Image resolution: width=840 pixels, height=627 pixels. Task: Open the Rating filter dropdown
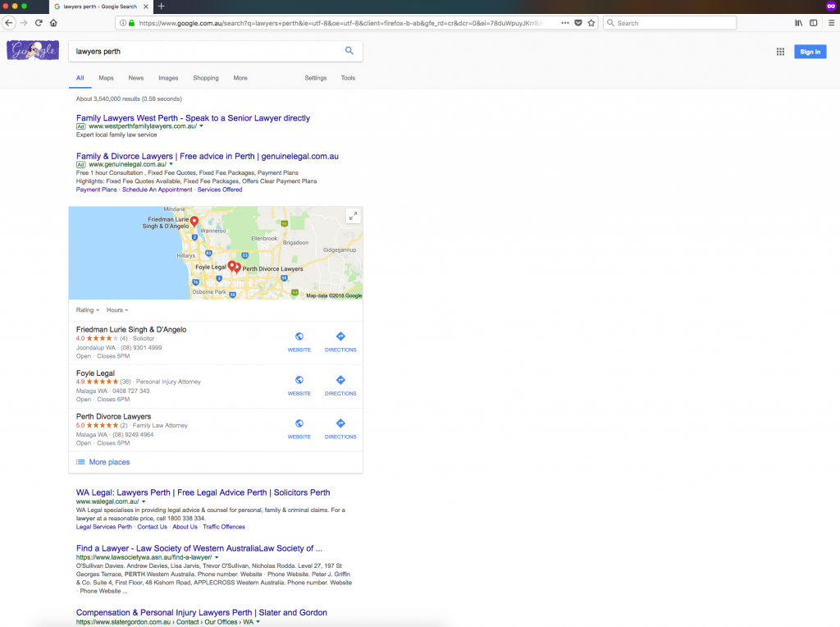pyautogui.click(x=87, y=309)
